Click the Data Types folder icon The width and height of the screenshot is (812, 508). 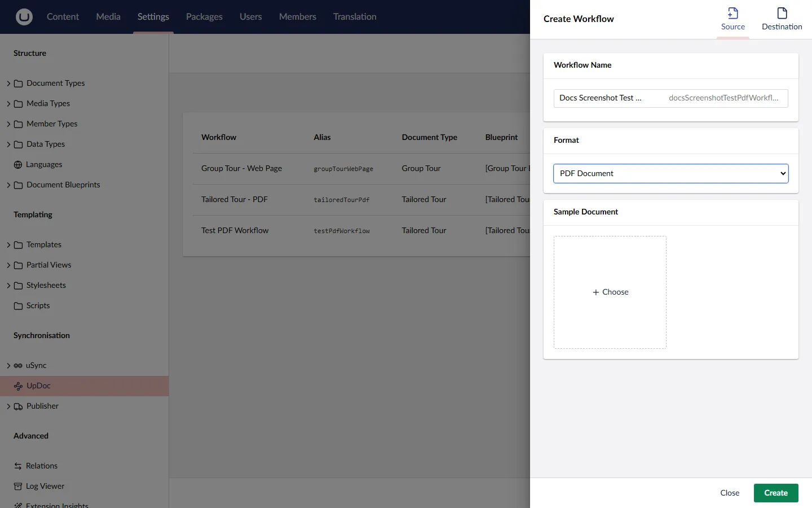18,144
